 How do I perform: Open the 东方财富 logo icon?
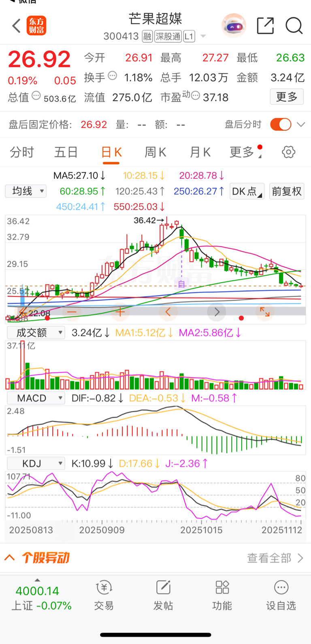pos(36,26)
